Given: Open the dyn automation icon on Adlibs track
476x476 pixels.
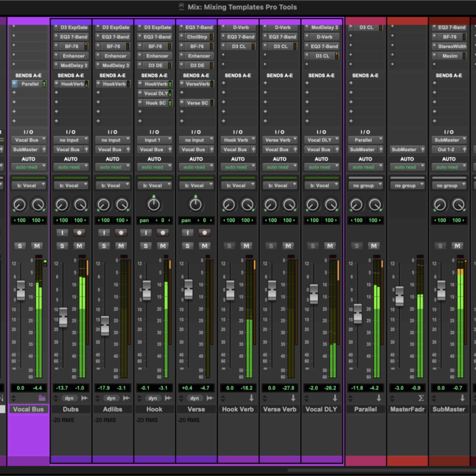Looking at the screenshot, I should tap(111, 398).
